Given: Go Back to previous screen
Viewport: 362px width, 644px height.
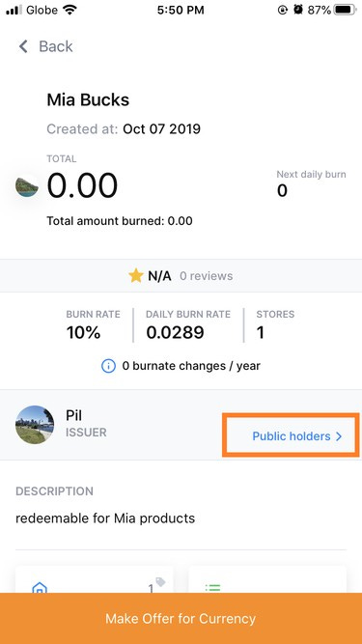Looking at the screenshot, I should tap(46, 46).
